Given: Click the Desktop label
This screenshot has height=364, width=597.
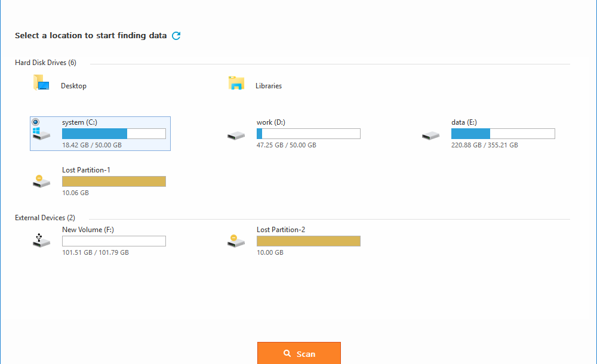Looking at the screenshot, I should click(x=73, y=86).
